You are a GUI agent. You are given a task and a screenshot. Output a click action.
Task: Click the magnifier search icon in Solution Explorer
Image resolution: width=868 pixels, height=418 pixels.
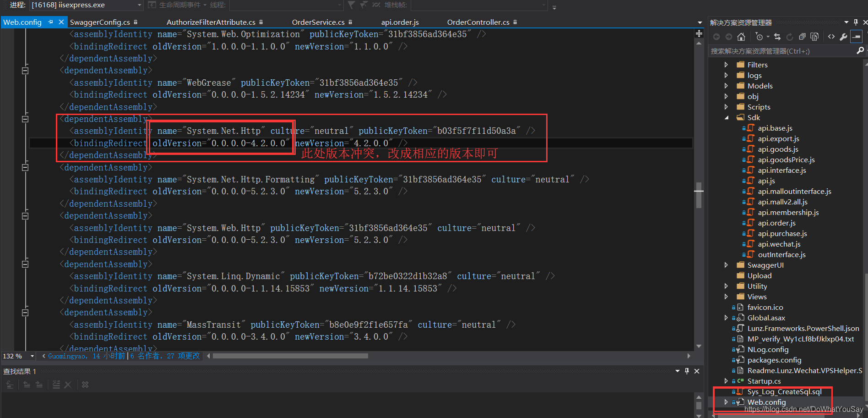click(x=860, y=51)
